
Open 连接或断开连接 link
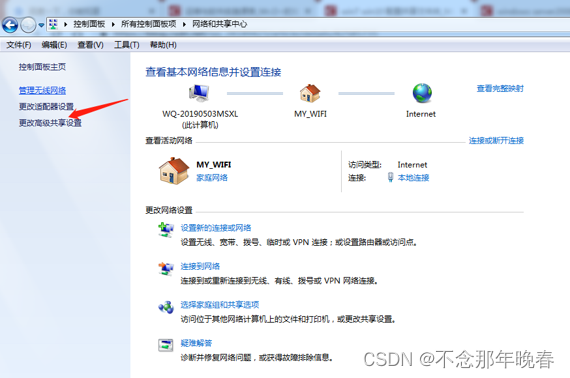(496, 140)
